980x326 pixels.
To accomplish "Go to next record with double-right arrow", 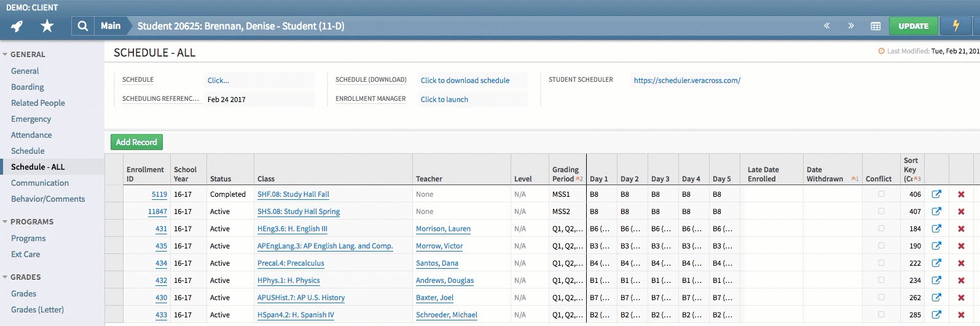I will [x=851, y=26].
